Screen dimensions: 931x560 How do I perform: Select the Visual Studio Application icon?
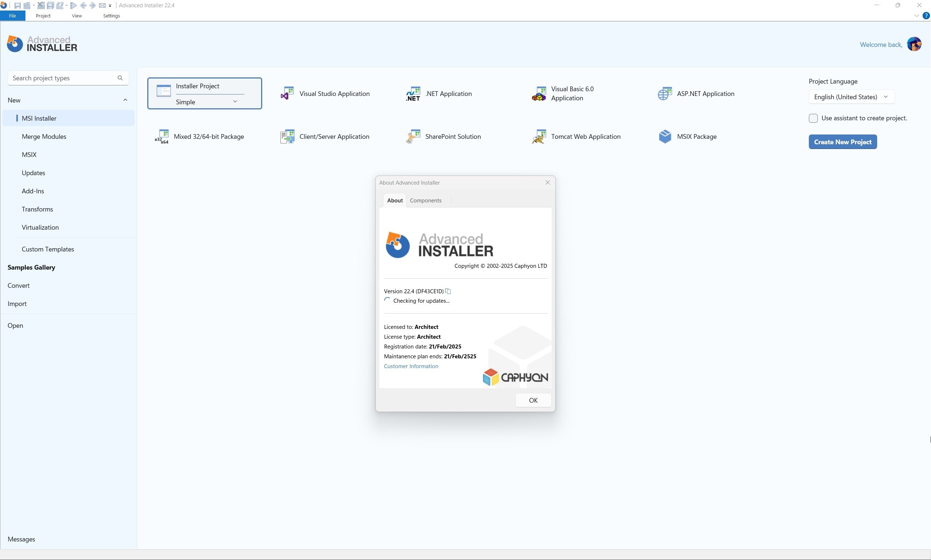[287, 93]
